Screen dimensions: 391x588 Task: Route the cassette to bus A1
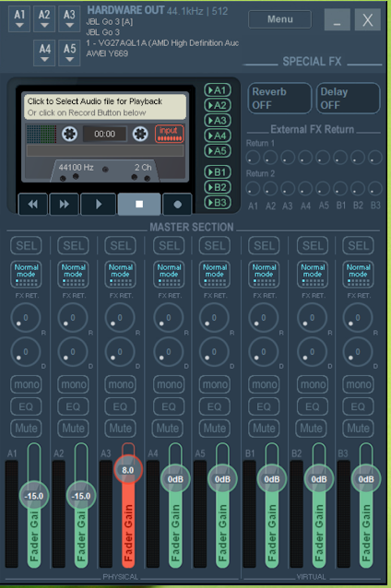218,90
